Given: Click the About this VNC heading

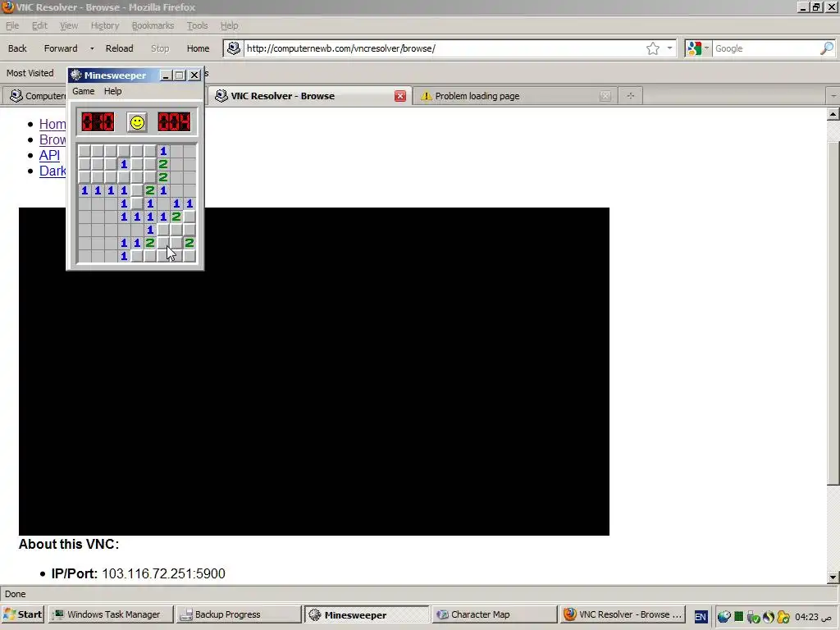Looking at the screenshot, I should [69, 545].
